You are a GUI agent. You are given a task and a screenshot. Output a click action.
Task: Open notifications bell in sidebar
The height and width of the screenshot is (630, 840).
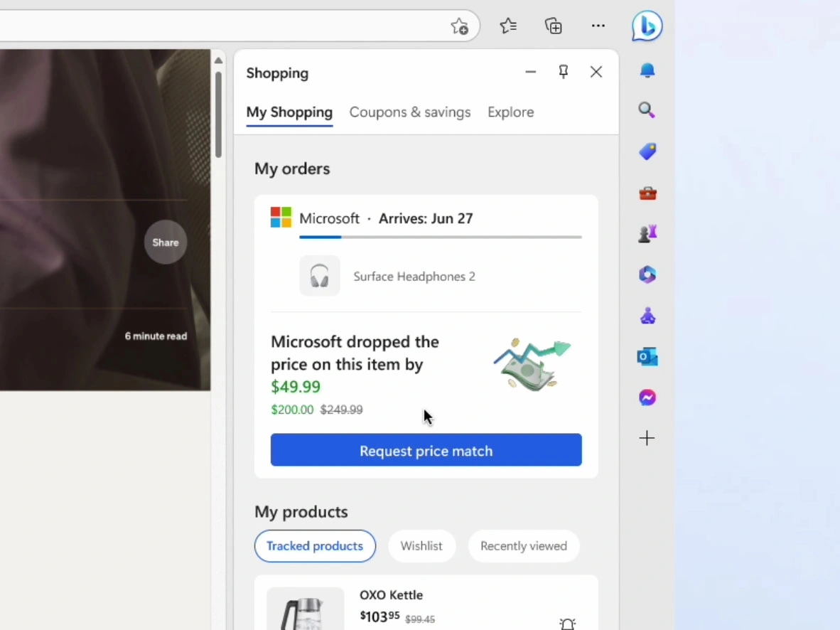[x=647, y=70]
